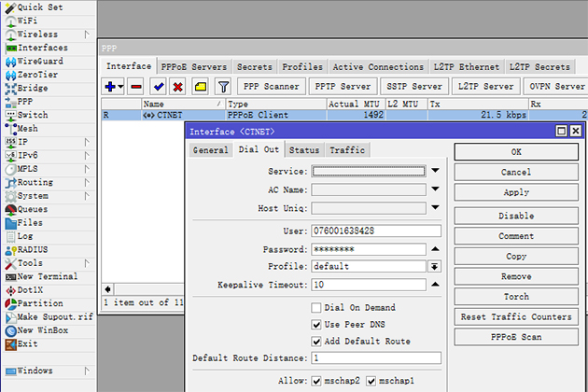The image size is (588, 392).
Task: Open the Profiles tab
Action: (x=302, y=67)
